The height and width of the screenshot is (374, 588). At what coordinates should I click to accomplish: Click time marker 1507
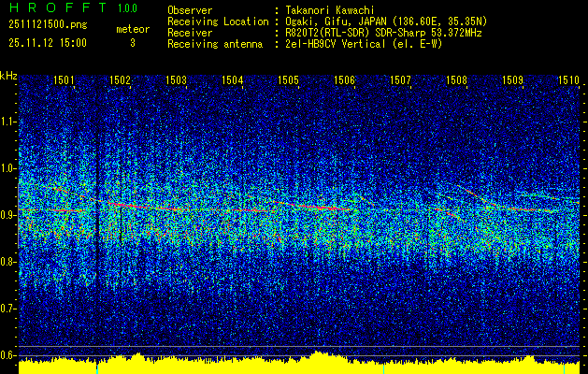point(400,79)
